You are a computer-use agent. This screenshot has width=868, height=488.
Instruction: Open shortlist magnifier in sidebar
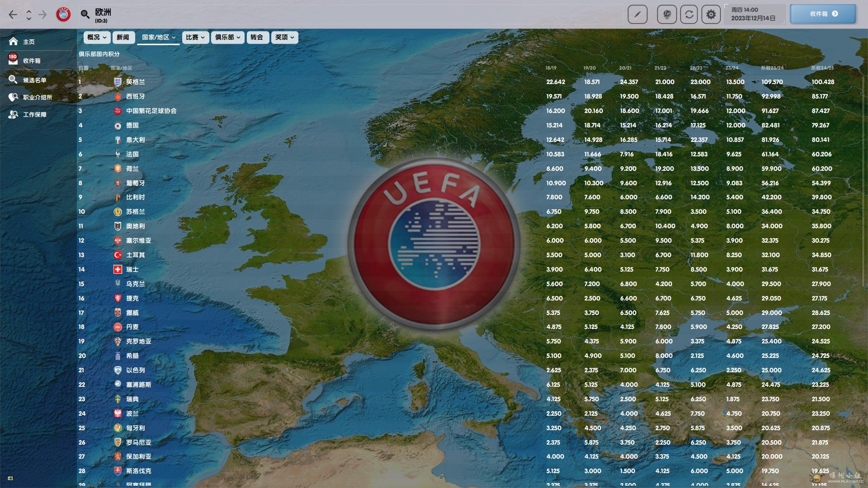(x=13, y=80)
